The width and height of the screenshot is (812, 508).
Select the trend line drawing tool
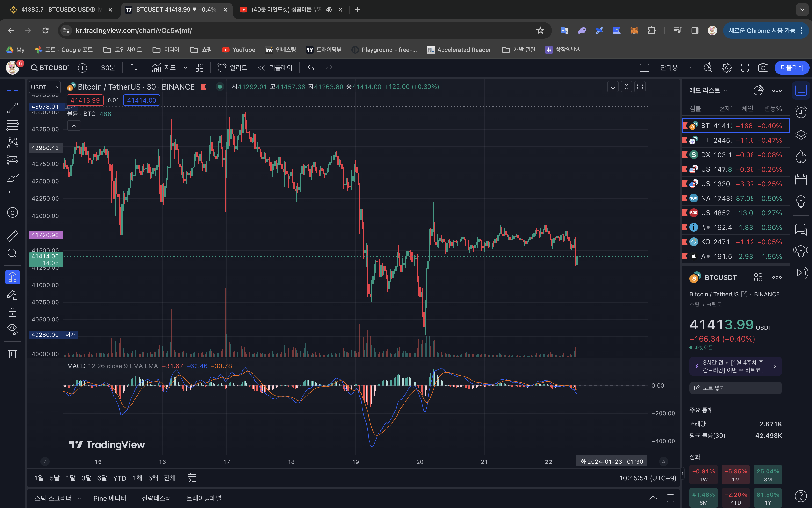[12, 108]
